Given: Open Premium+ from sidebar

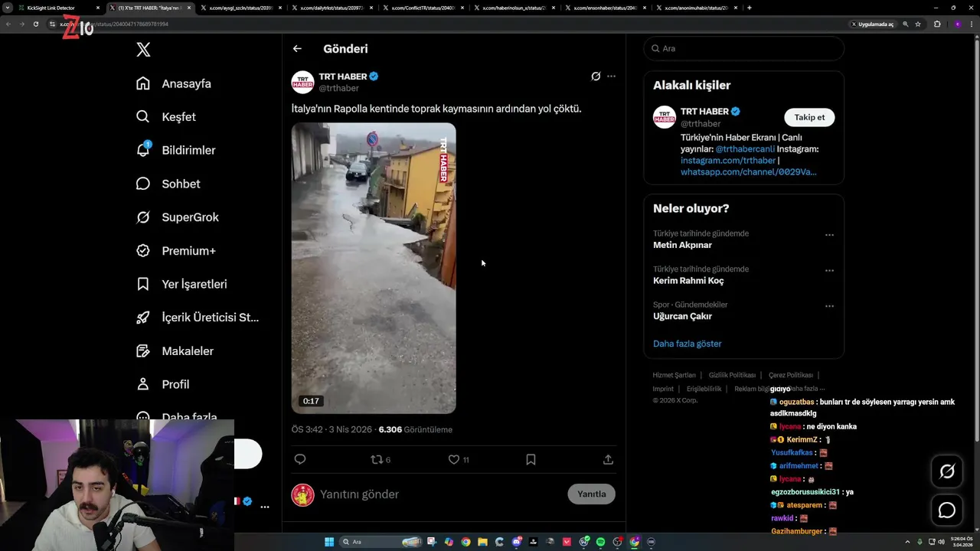Looking at the screenshot, I should (175, 251).
